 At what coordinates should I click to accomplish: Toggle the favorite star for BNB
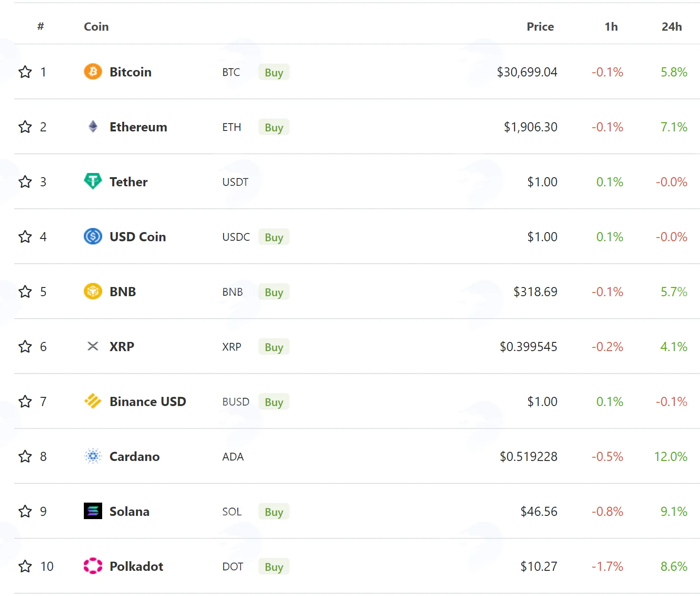pos(25,292)
